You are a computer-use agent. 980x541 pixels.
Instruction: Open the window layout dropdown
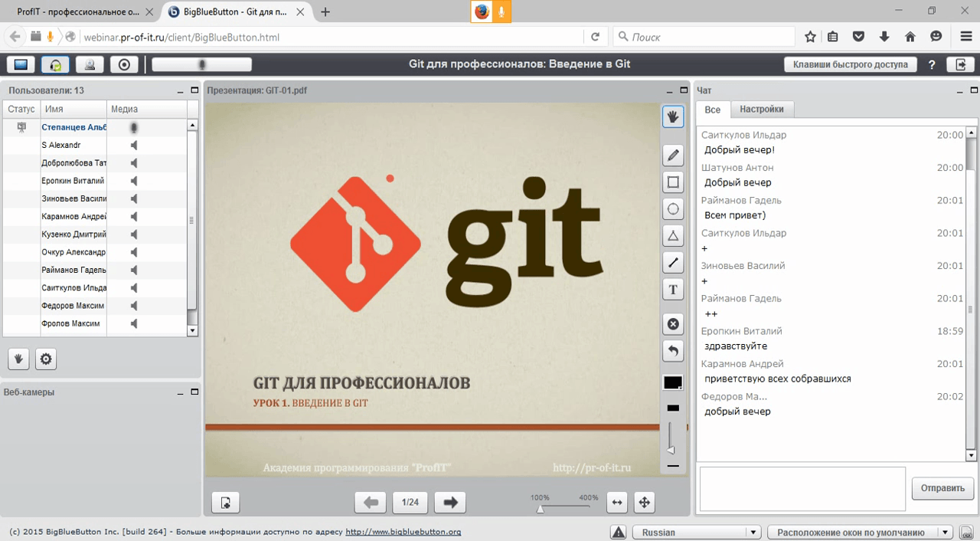[859, 533]
